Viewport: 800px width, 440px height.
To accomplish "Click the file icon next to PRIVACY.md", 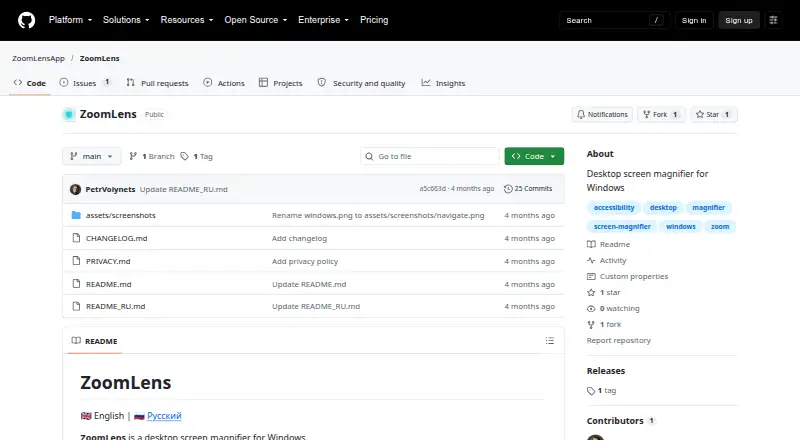I will point(76,261).
